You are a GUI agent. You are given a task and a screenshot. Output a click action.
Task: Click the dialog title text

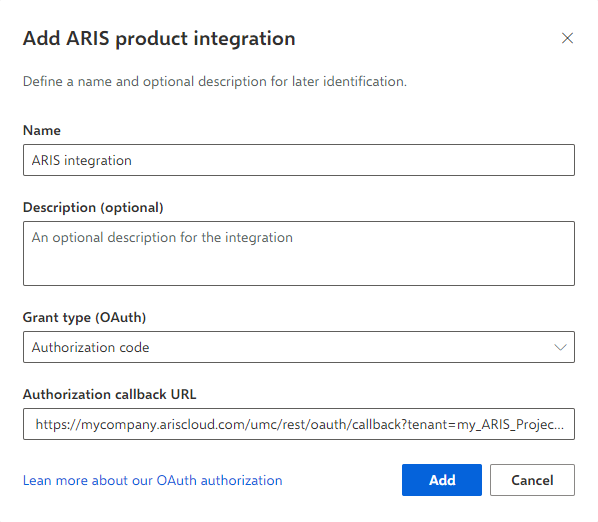[x=159, y=39]
